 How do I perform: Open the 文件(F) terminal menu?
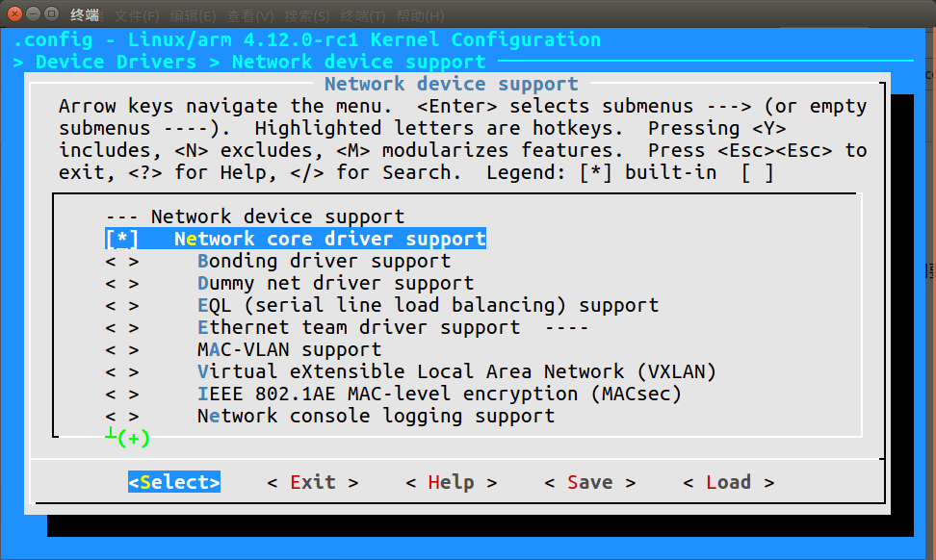coord(137,14)
